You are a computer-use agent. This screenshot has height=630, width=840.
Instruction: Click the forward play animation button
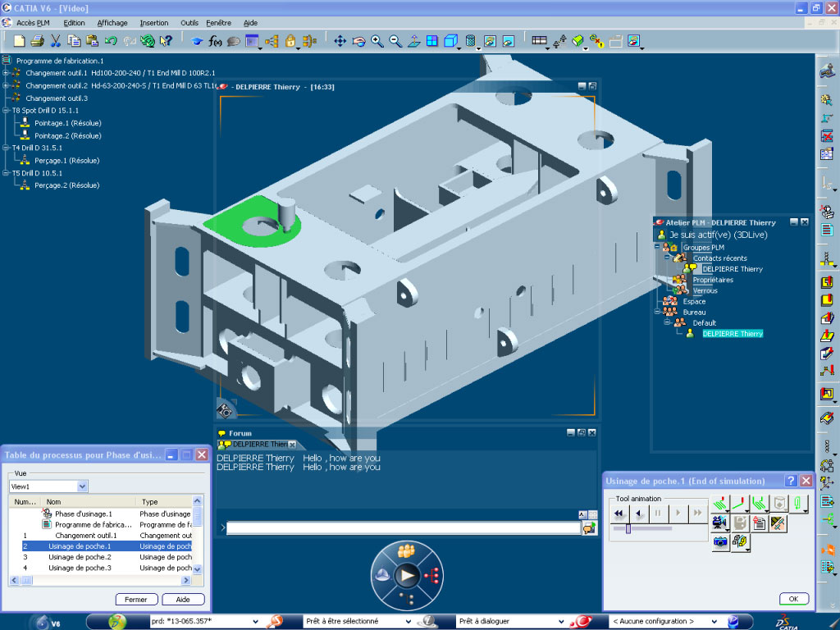pyautogui.click(x=678, y=514)
